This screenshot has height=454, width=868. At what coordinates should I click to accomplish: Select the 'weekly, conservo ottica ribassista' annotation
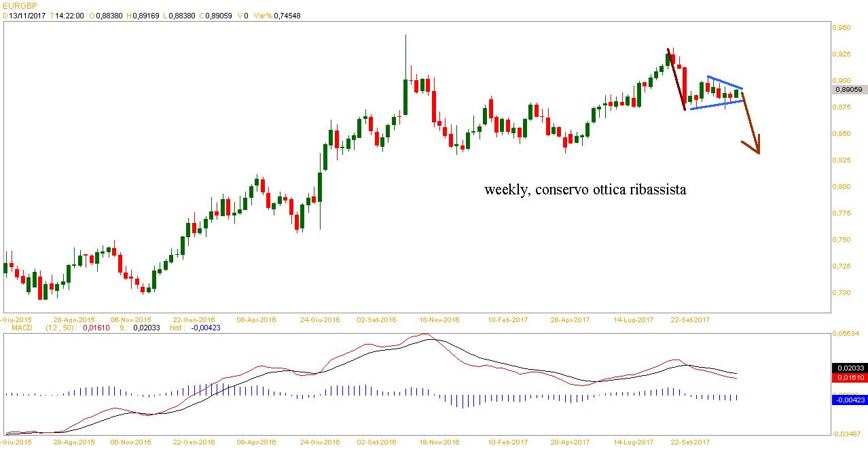click(x=585, y=190)
